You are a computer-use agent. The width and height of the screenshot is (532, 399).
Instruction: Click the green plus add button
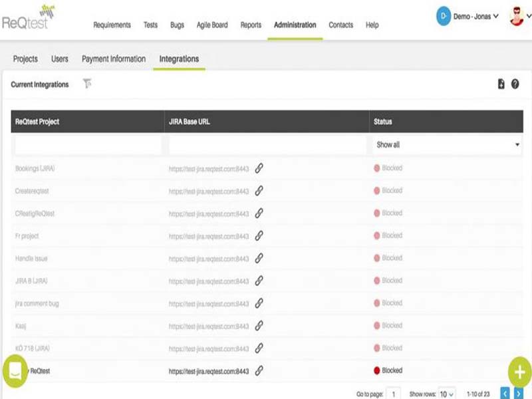(519, 372)
